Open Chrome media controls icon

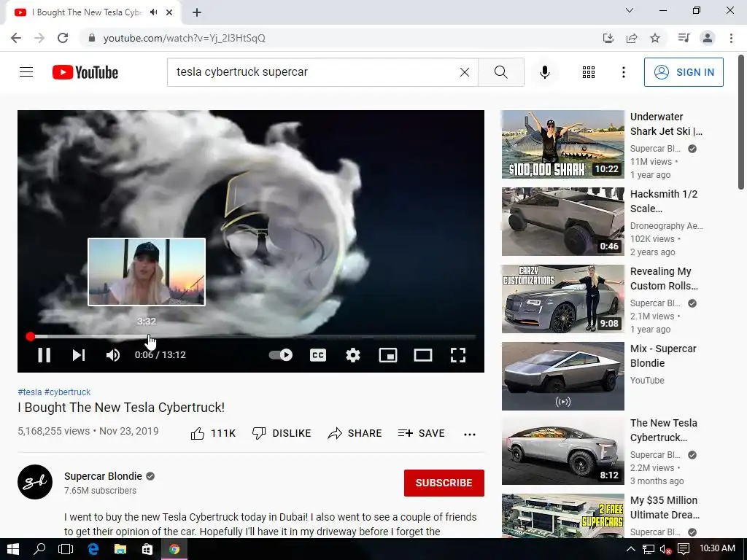click(x=684, y=38)
